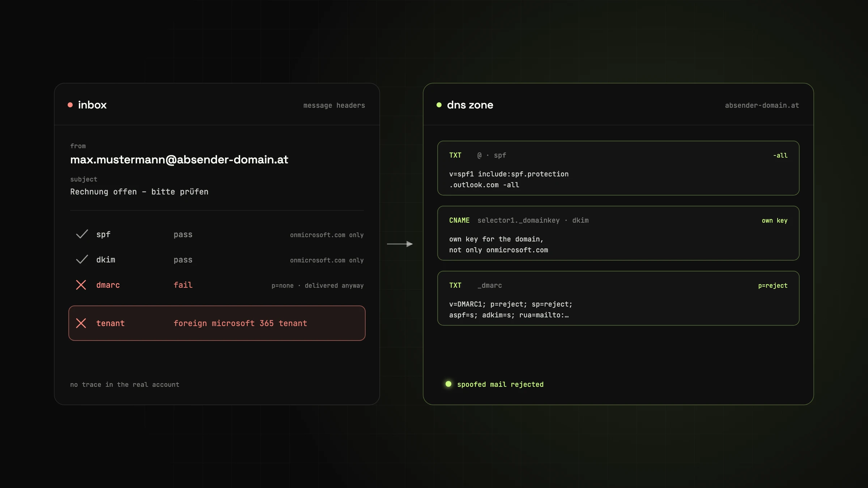
Task: Click the green dot before spoofed mail rejected
Action: (x=448, y=384)
